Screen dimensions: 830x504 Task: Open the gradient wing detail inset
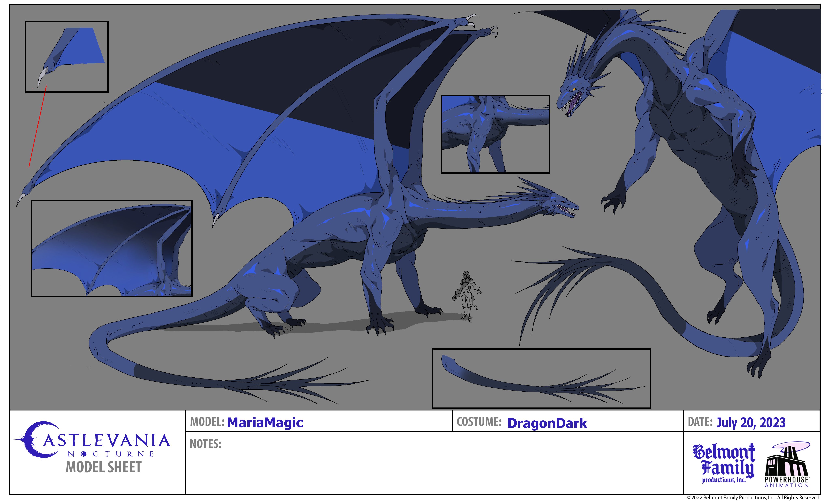(111, 248)
